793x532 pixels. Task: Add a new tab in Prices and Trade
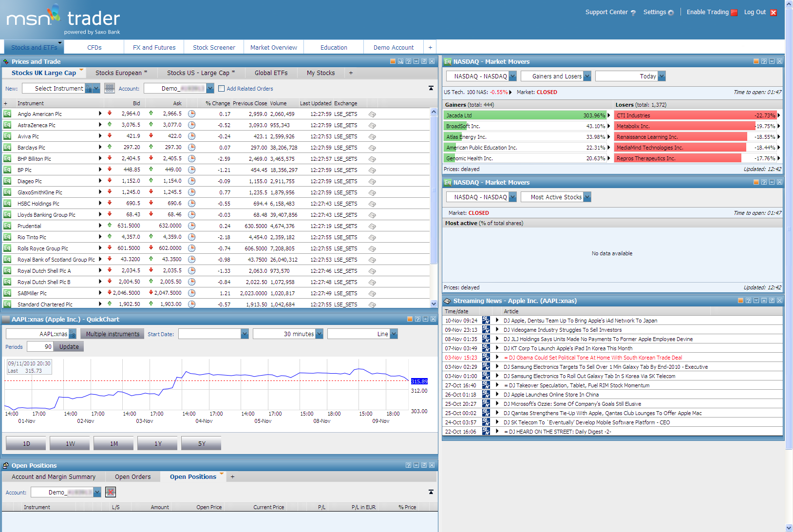[351, 73]
